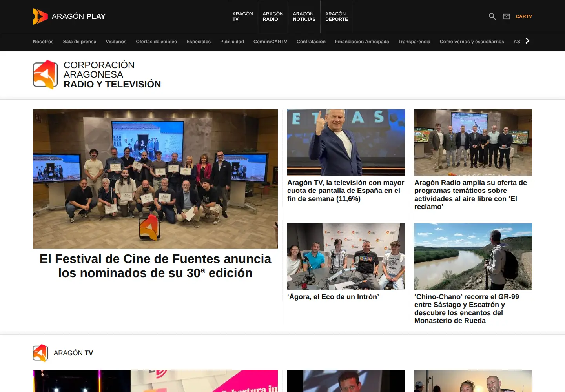565x392 pixels.
Task: Open the Visítanos menu item
Action: point(116,42)
